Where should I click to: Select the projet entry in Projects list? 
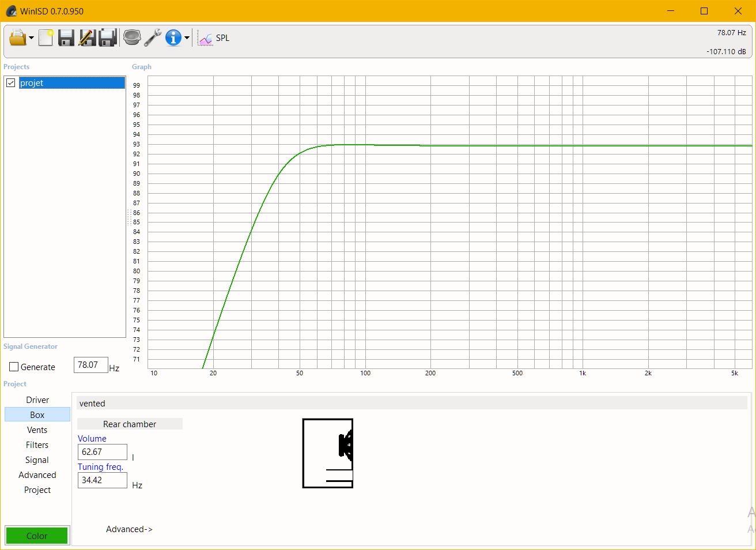click(x=72, y=83)
